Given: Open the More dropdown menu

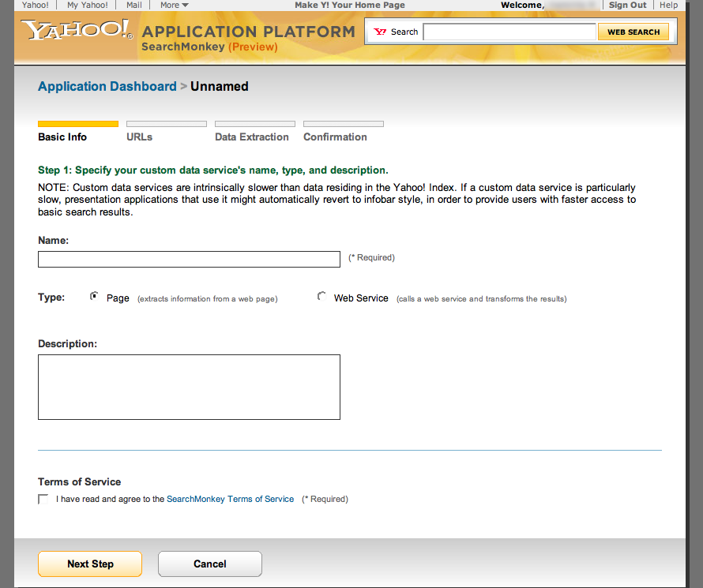Looking at the screenshot, I should click(x=175, y=5).
